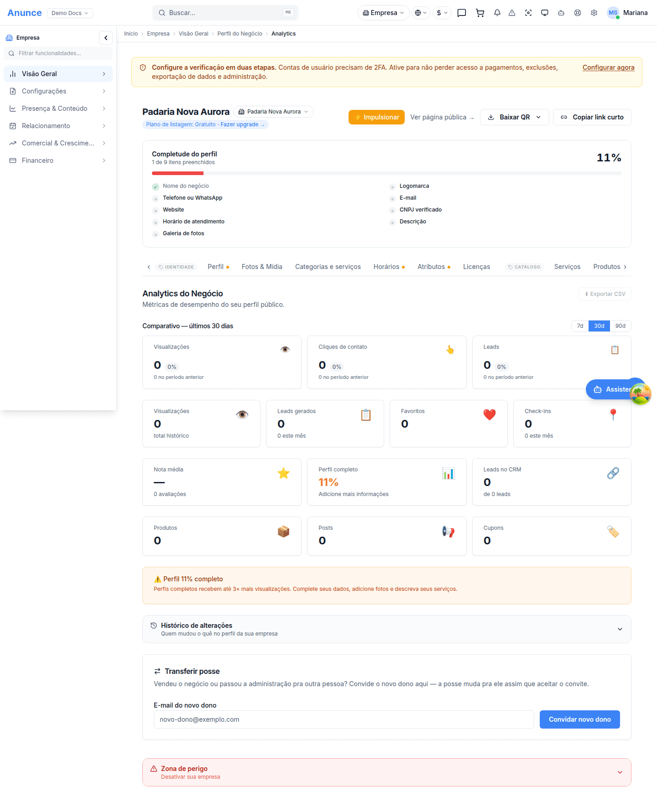Switch to the Fotos & Mídia tab
The width and height of the screenshot is (657, 812).
pos(262,267)
